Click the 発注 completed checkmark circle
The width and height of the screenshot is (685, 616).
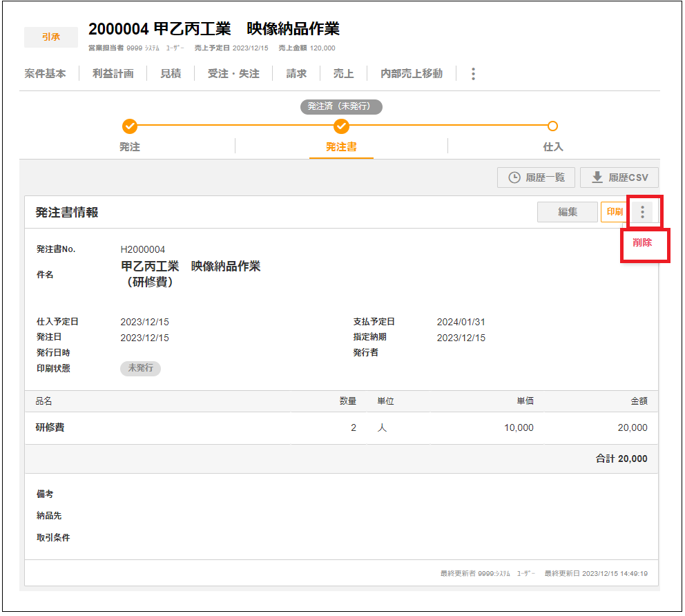click(131, 127)
